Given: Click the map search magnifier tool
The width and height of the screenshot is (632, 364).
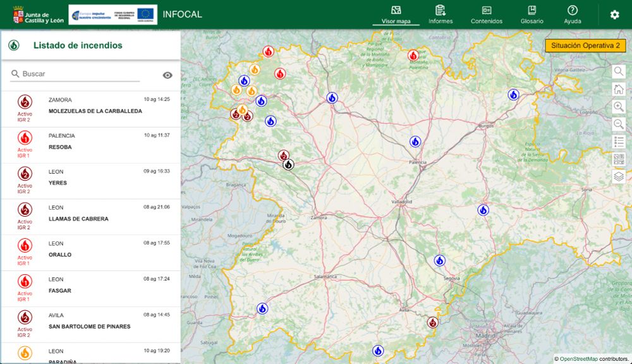Looking at the screenshot, I should pos(619,71).
